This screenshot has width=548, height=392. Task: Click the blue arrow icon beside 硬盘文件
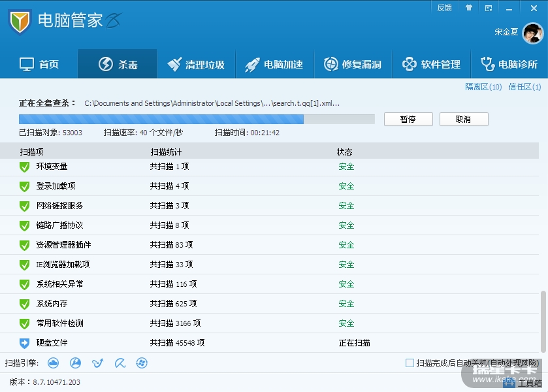(25, 343)
